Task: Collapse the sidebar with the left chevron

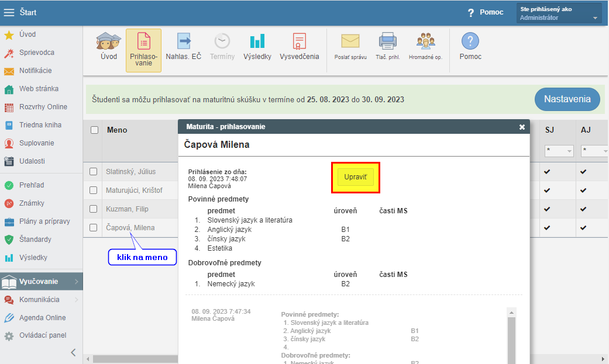Action: (x=73, y=352)
